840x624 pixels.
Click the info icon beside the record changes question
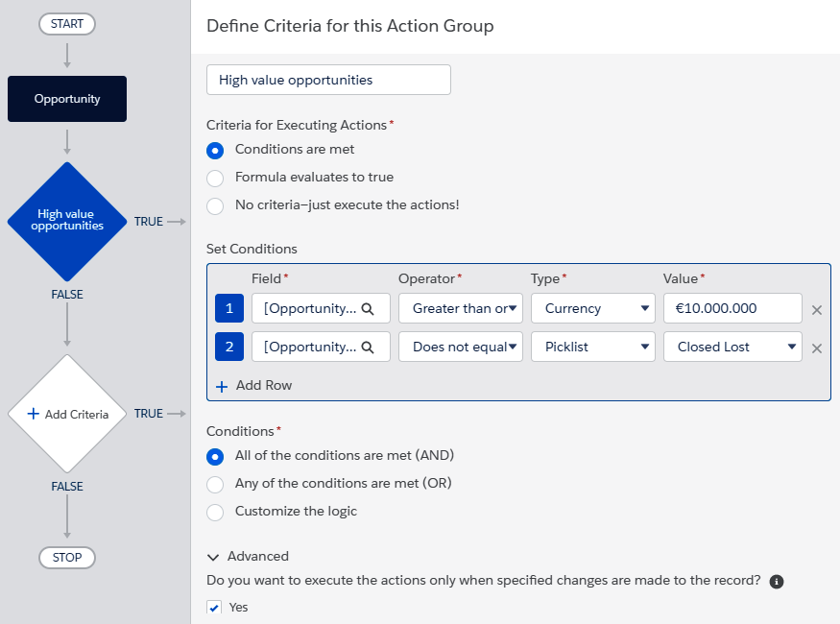tap(777, 582)
